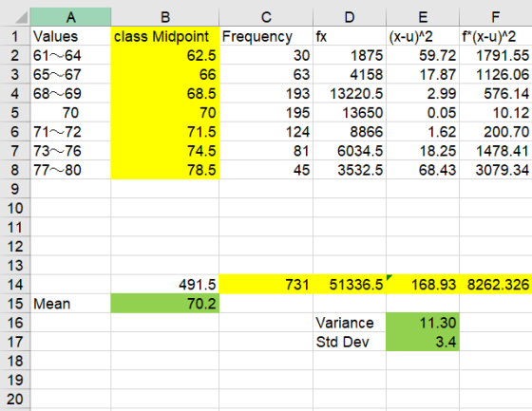Click midpoint cell 68.5
The image size is (532, 411).
[x=165, y=94]
